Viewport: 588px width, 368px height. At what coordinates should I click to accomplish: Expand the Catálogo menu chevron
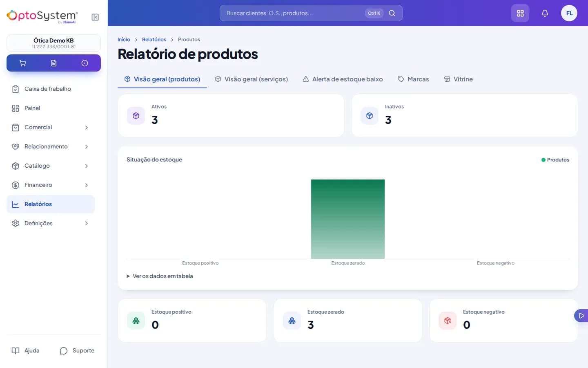pyautogui.click(x=87, y=166)
